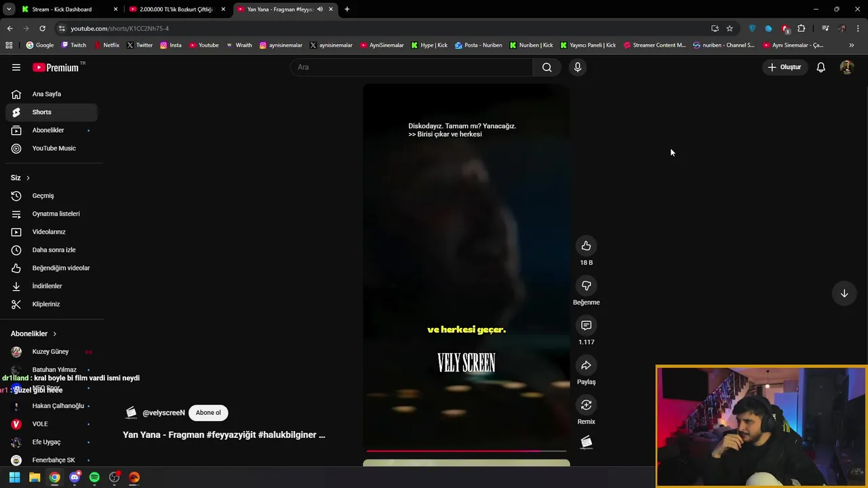
Task: Open Daha sonra izle list
Action: tap(52, 250)
